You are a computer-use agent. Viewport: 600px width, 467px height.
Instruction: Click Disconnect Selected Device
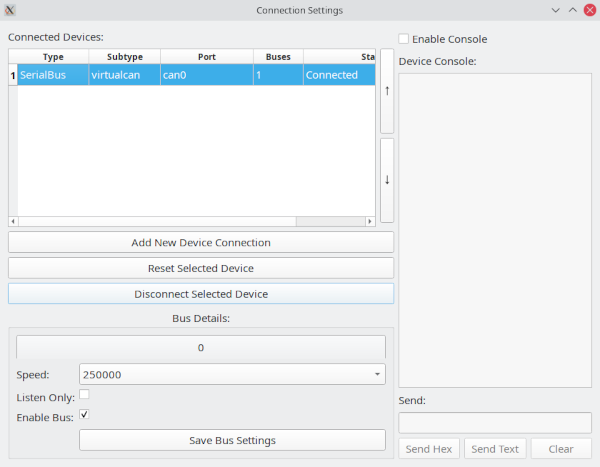[x=201, y=294]
